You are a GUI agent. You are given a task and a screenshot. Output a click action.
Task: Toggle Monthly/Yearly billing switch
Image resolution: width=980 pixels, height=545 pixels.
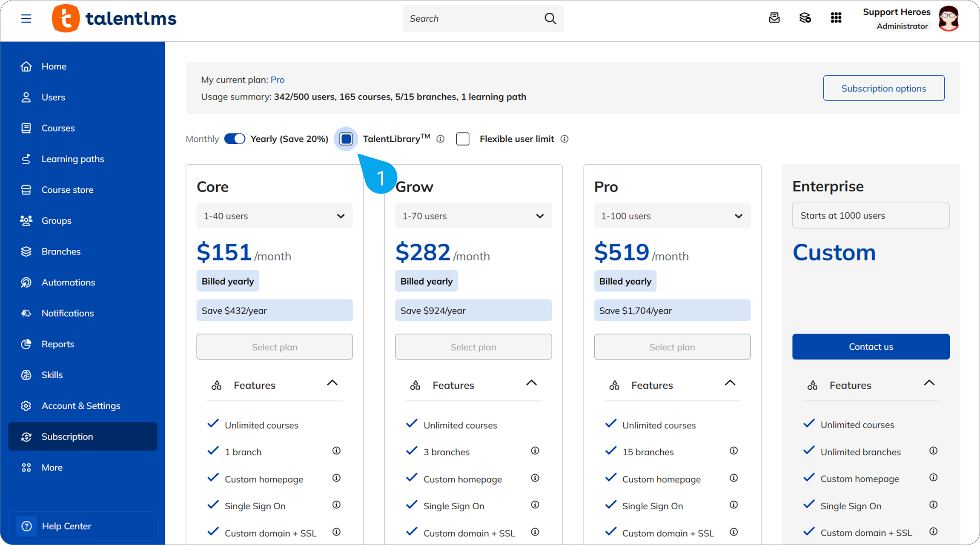[235, 139]
